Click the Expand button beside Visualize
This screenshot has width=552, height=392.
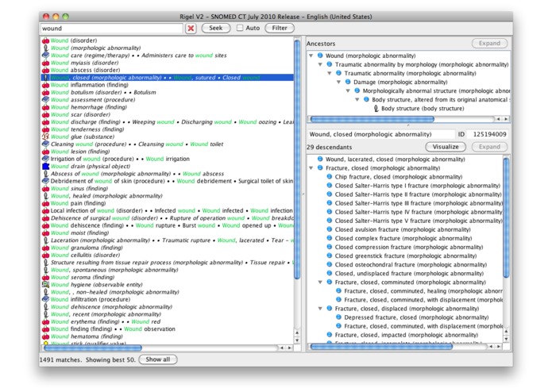(489, 147)
